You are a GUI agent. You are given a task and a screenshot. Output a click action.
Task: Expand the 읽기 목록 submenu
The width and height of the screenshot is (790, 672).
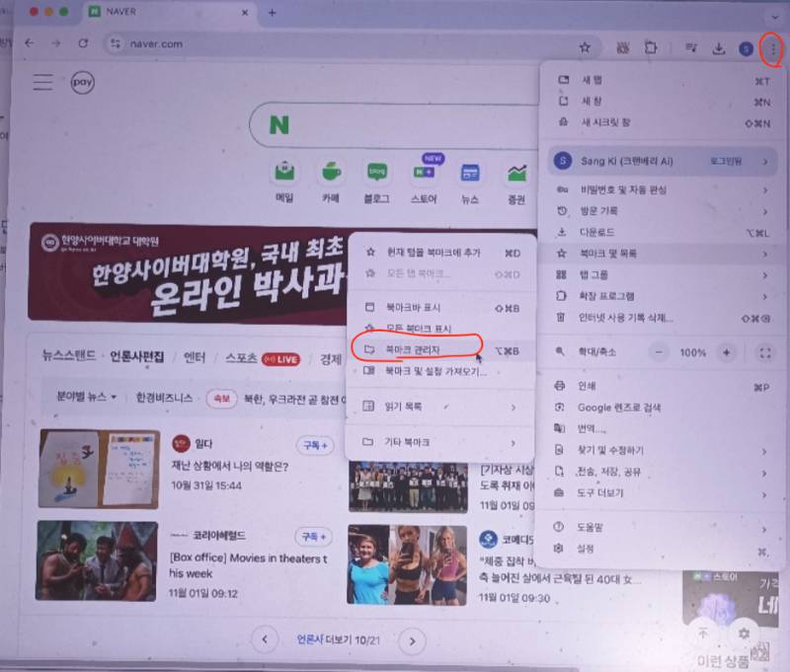(x=439, y=406)
